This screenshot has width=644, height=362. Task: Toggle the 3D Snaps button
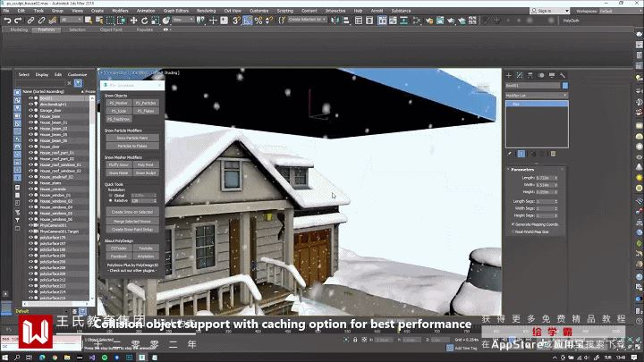[236, 20]
